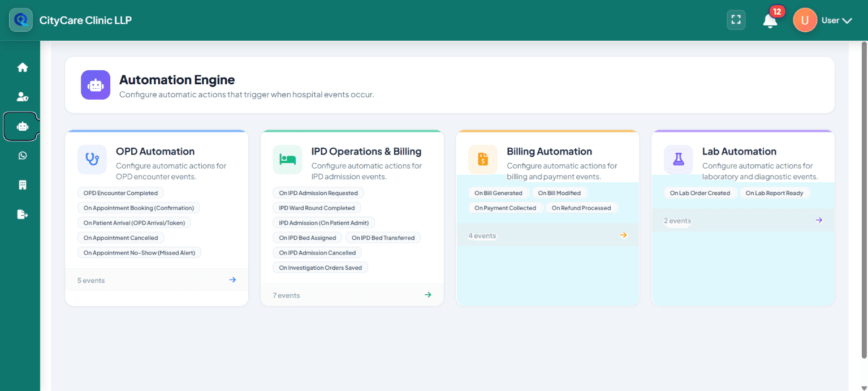
Task: Select On IPD Admission Cancelled chip
Action: [x=317, y=252]
